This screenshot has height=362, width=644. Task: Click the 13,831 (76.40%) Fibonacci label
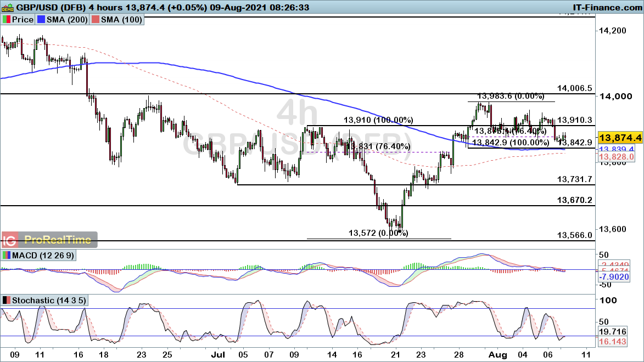[378, 146]
